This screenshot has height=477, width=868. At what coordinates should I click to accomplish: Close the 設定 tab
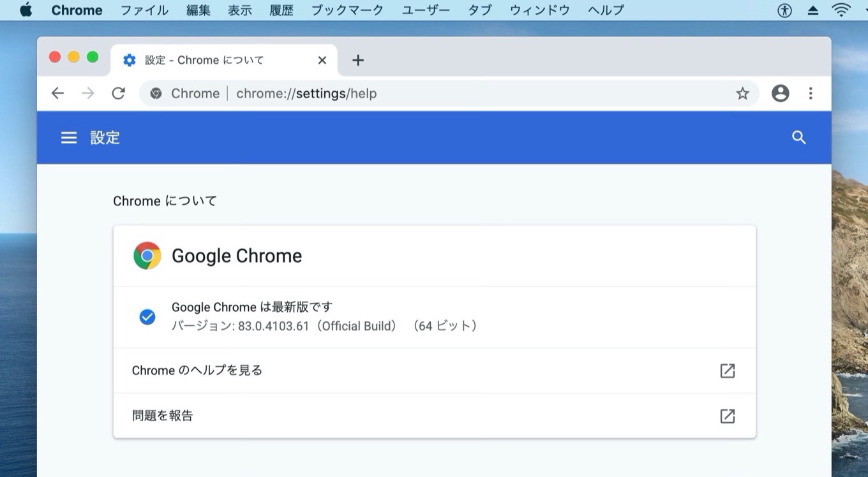pyautogui.click(x=322, y=60)
